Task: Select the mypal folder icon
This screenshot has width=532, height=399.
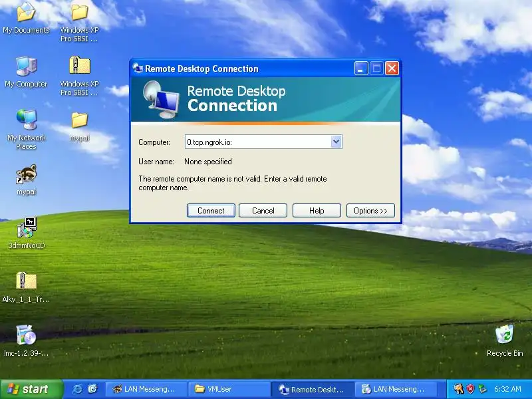Action: (x=80, y=127)
